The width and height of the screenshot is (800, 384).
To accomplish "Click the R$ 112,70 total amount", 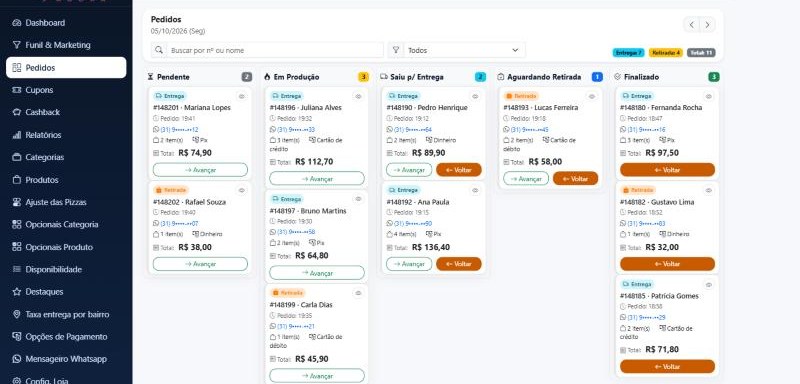I will pyautogui.click(x=314, y=162).
